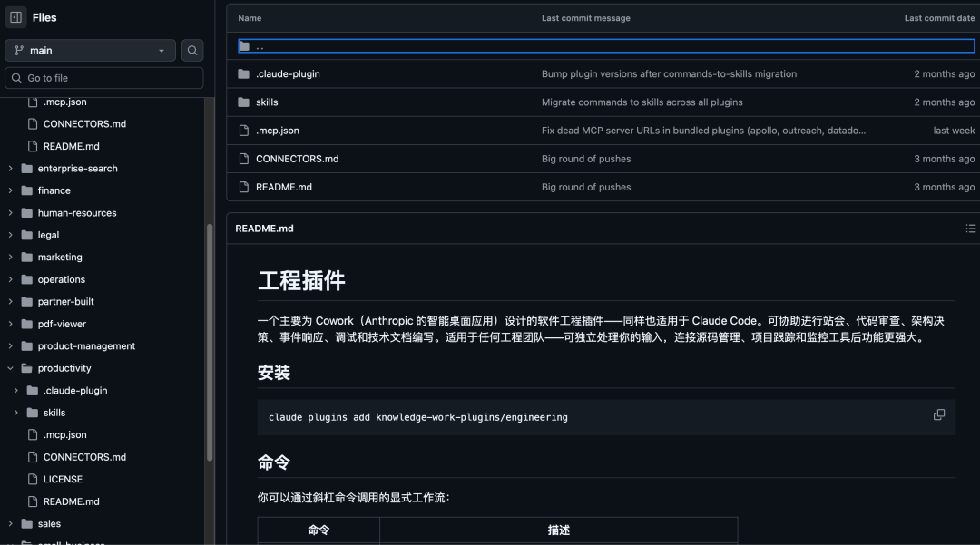Open commit 'Migrate commands to skills across all plugins'
This screenshot has height=545, width=980.
pyautogui.click(x=642, y=102)
